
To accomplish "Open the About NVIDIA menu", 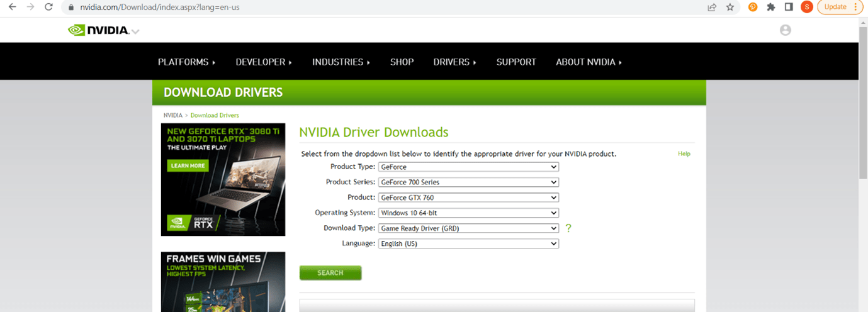I will [589, 62].
